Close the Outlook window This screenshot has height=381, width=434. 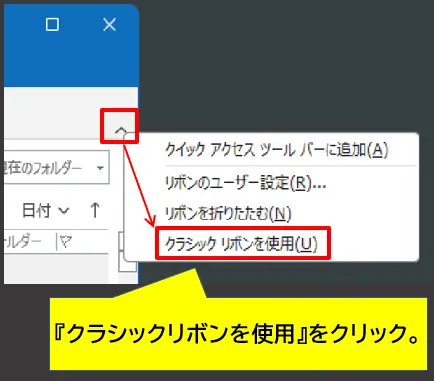(x=109, y=24)
